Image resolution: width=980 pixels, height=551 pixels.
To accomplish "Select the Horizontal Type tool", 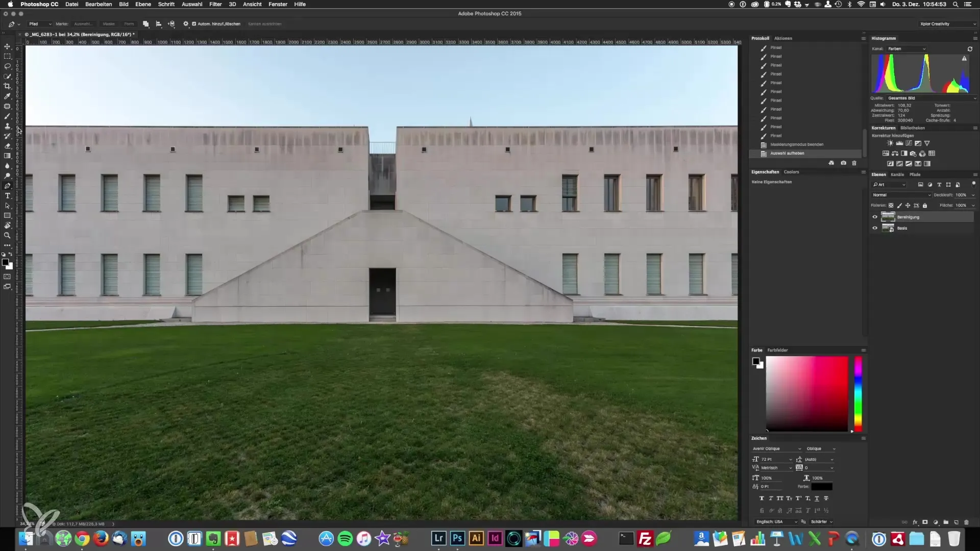I will coord(7,196).
